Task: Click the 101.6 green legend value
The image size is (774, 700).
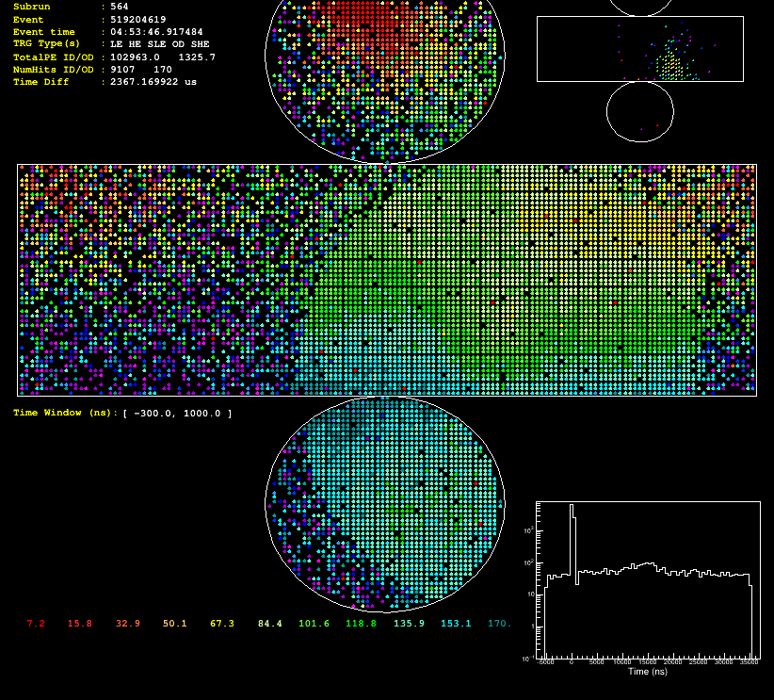Action: [314, 624]
